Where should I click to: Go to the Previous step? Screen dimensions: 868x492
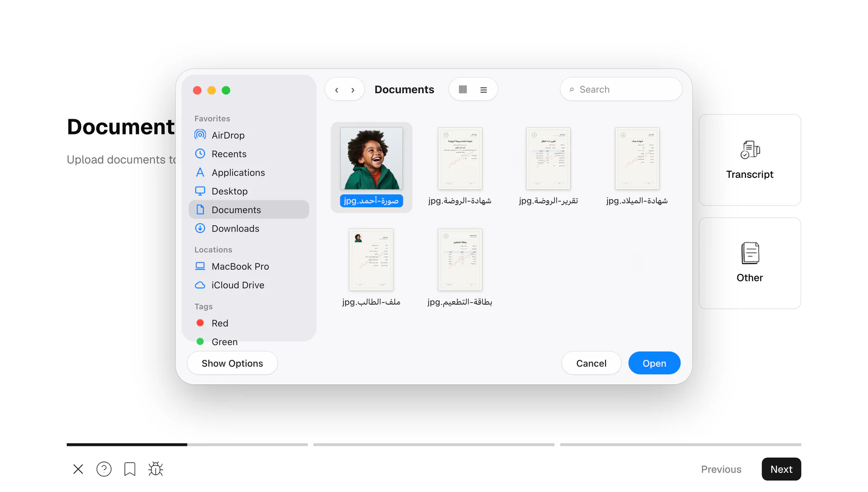(x=721, y=470)
